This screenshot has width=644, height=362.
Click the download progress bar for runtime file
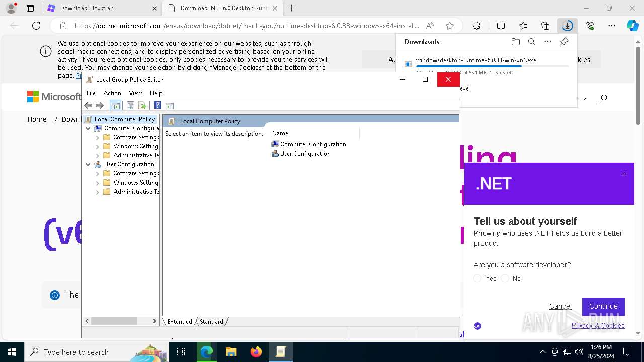coord(493,66)
